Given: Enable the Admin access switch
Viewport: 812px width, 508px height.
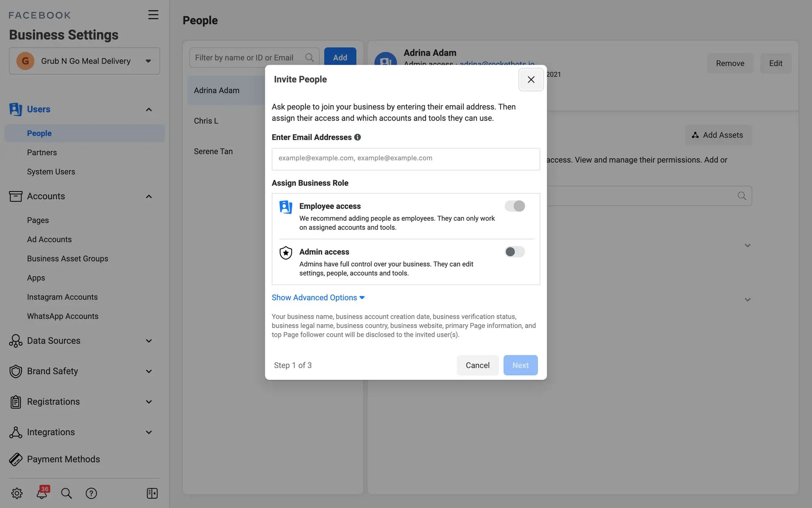Looking at the screenshot, I should pos(515,252).
